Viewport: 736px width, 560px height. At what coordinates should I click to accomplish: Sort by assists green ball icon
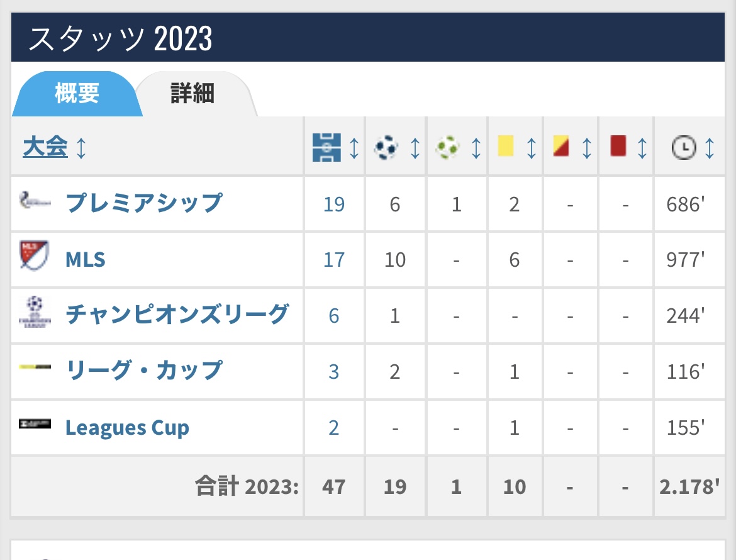(447, 147)
